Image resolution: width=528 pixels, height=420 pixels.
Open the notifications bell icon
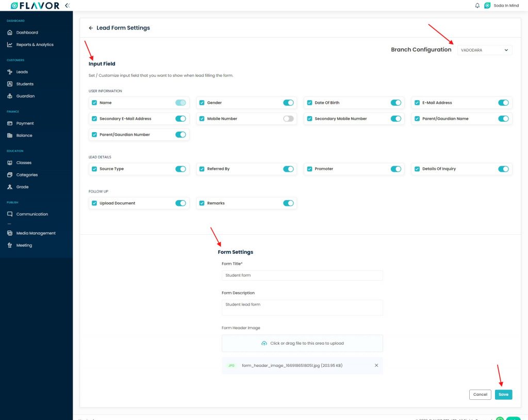[477, 5]
